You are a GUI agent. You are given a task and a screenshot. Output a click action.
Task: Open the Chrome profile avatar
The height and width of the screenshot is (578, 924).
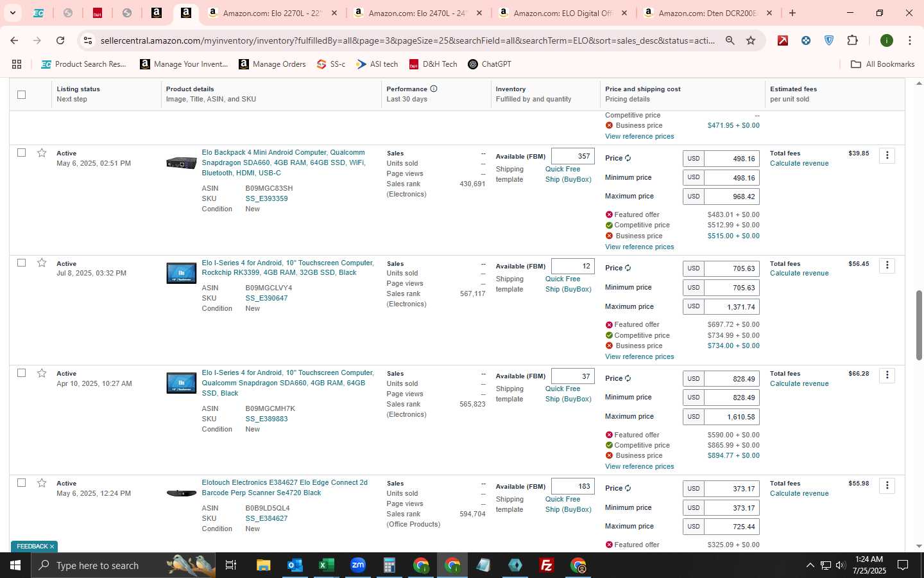pyautogui.click(x=887, y=40)
